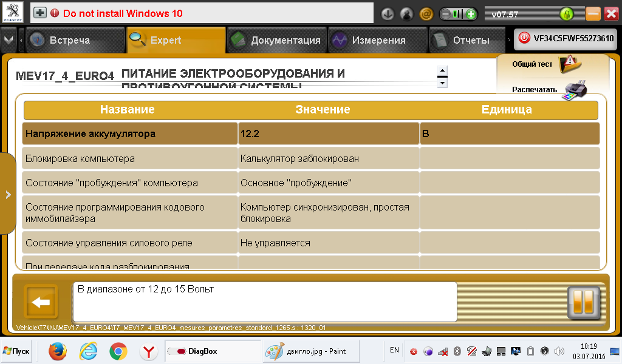Click the 12.2 voltage value cell
The height and width of the screenshot is (364, 622).
(329, 133)
